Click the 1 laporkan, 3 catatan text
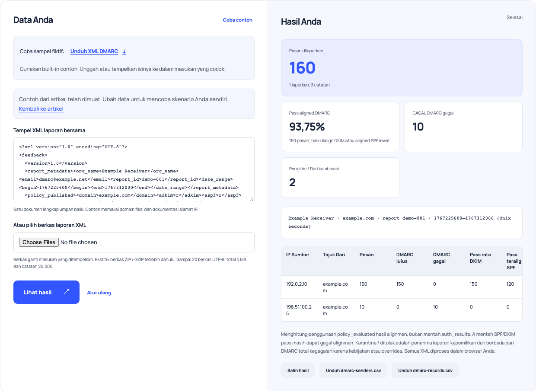Screen dimensions: 536x392 [x=309, y=85]
